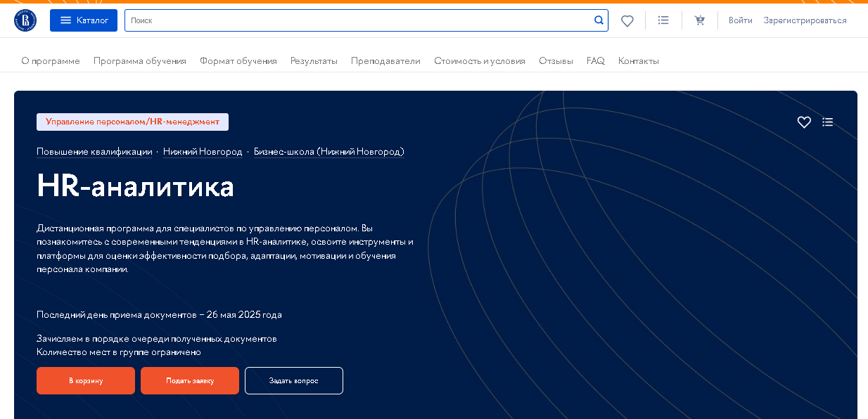
Task: Click the HR-аналитика heading
Action: point(136,186)
